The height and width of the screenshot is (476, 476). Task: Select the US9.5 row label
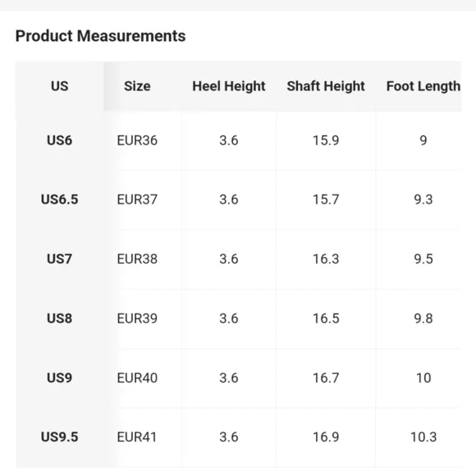59,437
